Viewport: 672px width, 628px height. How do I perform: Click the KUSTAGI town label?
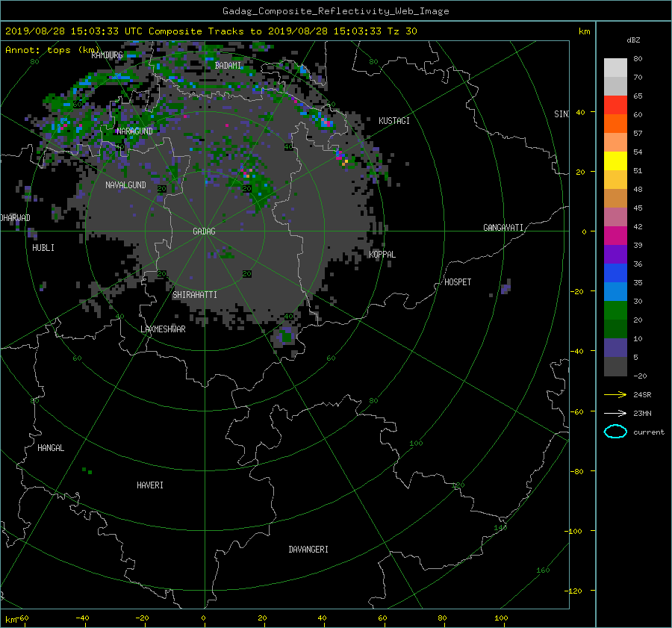click(394, 121)
